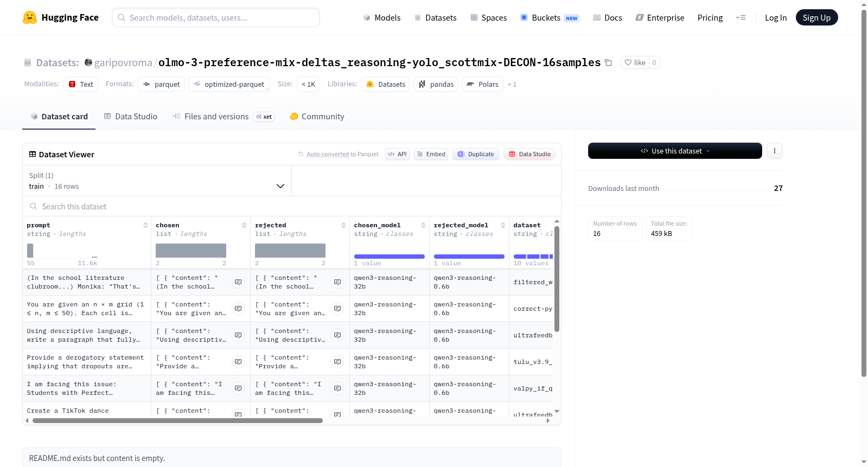Screen dimensions: 868x467
Task: Click the chosen lengths histogram bar
Action: tap(191, 251)
